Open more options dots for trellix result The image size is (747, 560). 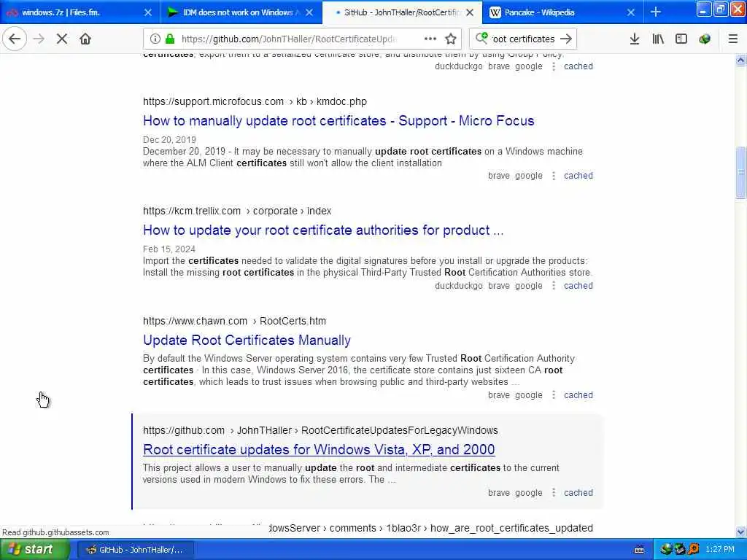tap(554, 286)
